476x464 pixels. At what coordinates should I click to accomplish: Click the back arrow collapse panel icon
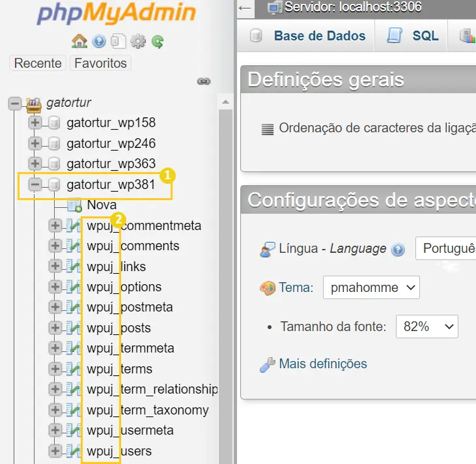[x=245, y=8]
